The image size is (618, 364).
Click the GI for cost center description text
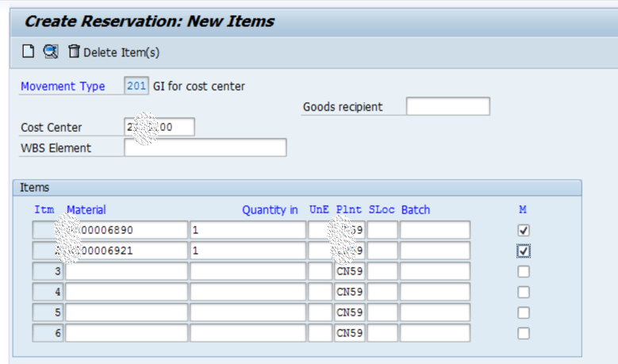(x=198, y=86)
